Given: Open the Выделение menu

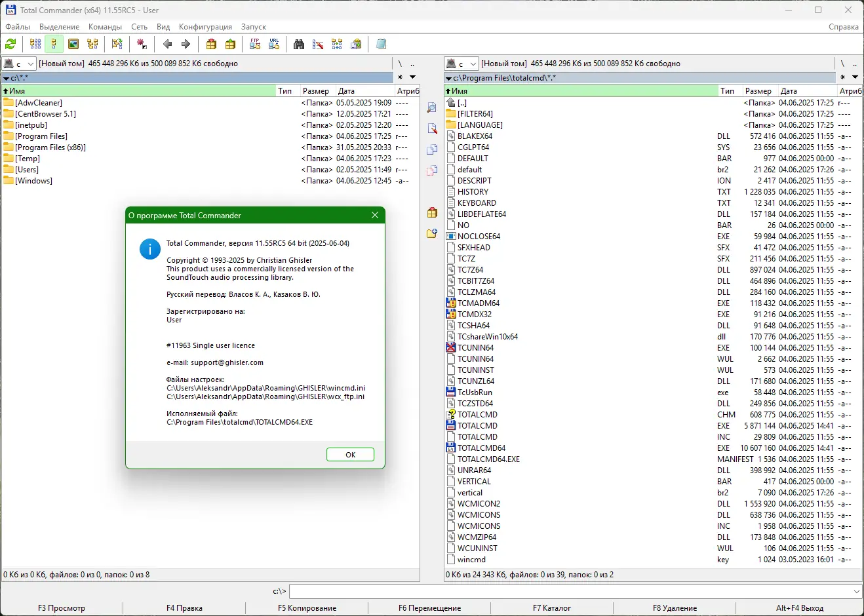Looking at the screenshot, I should 60,27.
